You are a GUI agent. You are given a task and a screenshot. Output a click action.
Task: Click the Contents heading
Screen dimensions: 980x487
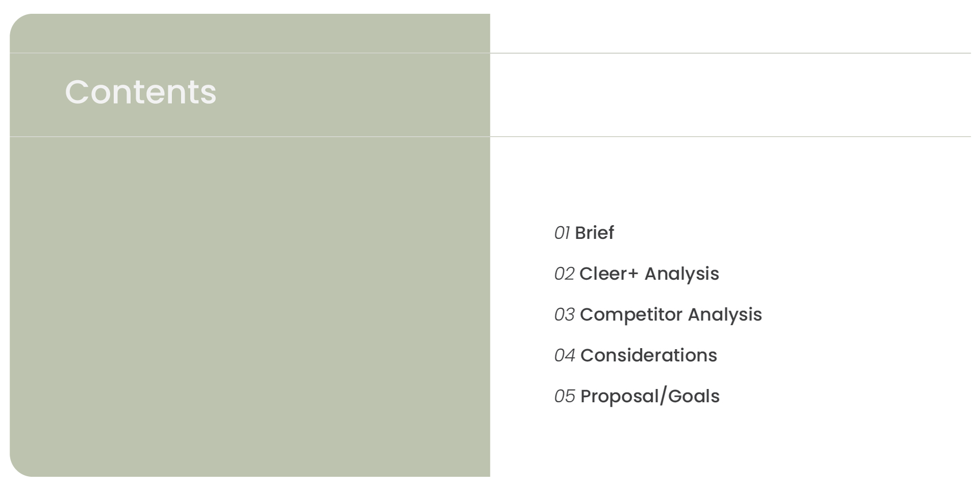pyautogui.click(x=140, y=92)
